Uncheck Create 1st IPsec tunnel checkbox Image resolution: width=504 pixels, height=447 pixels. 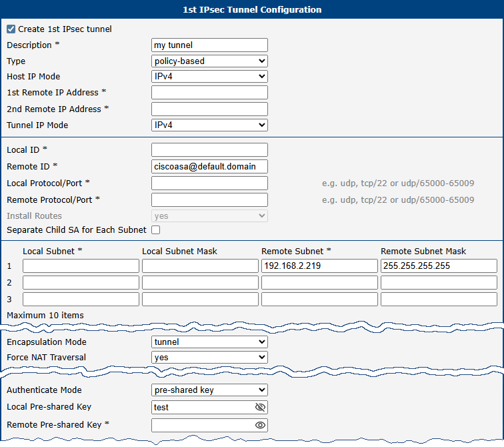click(x=11, y=29)
